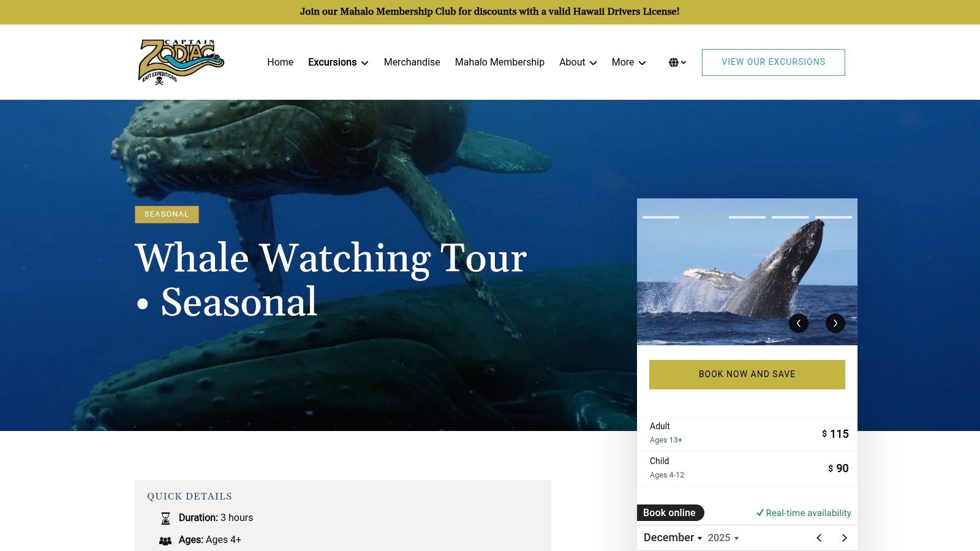Click the Captain Zodiac logo
The width and height of the screenshot is (980, 551).
(181, 62)
